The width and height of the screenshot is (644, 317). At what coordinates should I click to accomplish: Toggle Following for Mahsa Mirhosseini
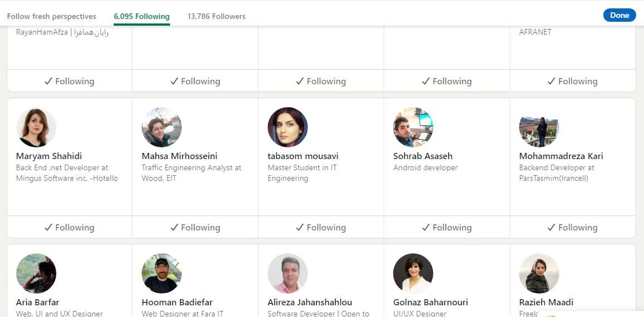point(195,227)
